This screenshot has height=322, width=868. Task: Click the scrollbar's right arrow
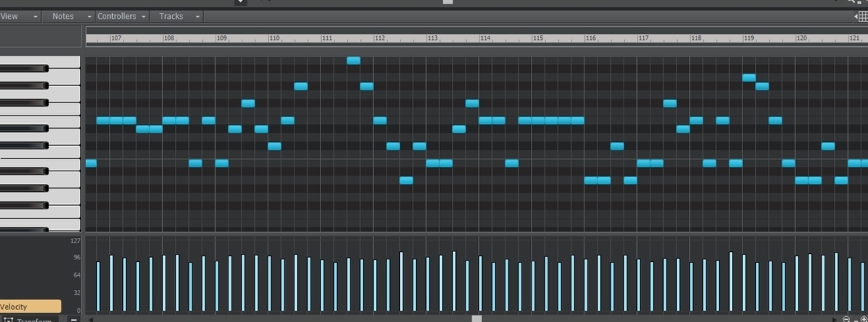[x=834, y=319]
